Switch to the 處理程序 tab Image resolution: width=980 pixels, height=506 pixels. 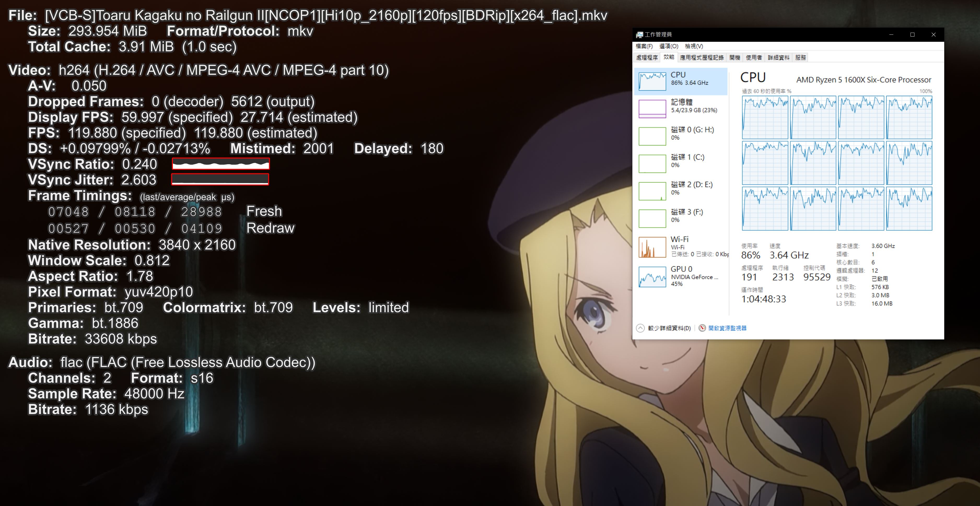[x=647, y=58]
